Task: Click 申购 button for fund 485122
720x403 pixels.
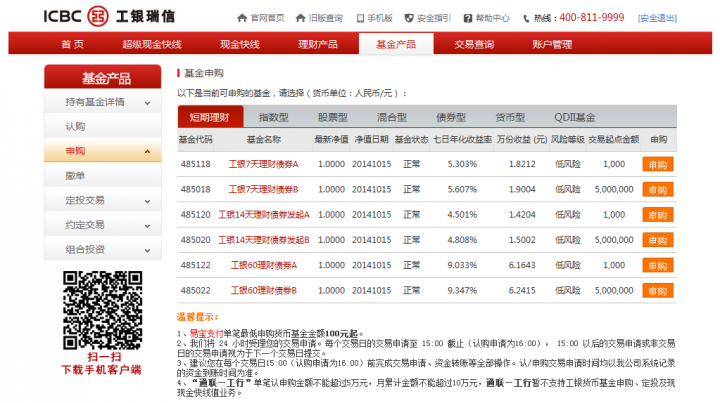Action: (x=658, y=265)
